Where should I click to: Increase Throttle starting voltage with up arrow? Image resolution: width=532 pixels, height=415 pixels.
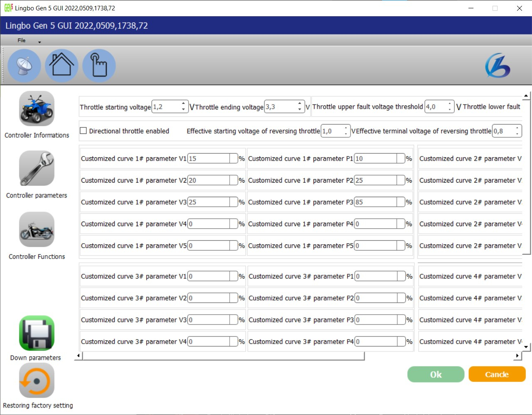183,104
